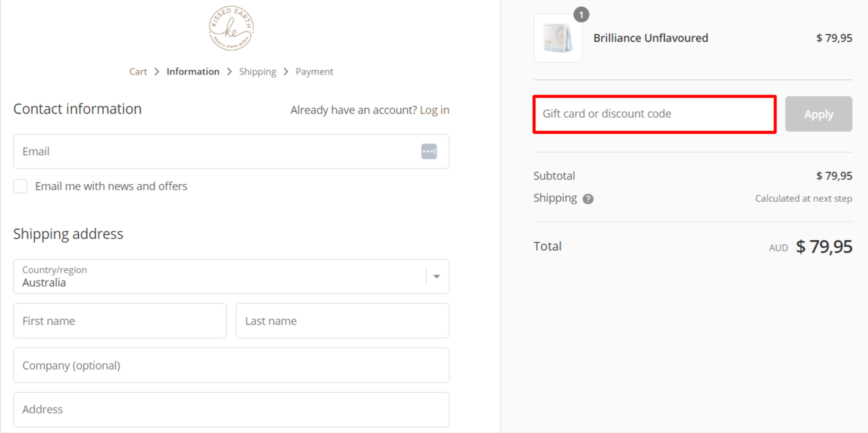Viewport: 868px width, 433px height.
Task: Click the Log in link
Action: [435, 110]
